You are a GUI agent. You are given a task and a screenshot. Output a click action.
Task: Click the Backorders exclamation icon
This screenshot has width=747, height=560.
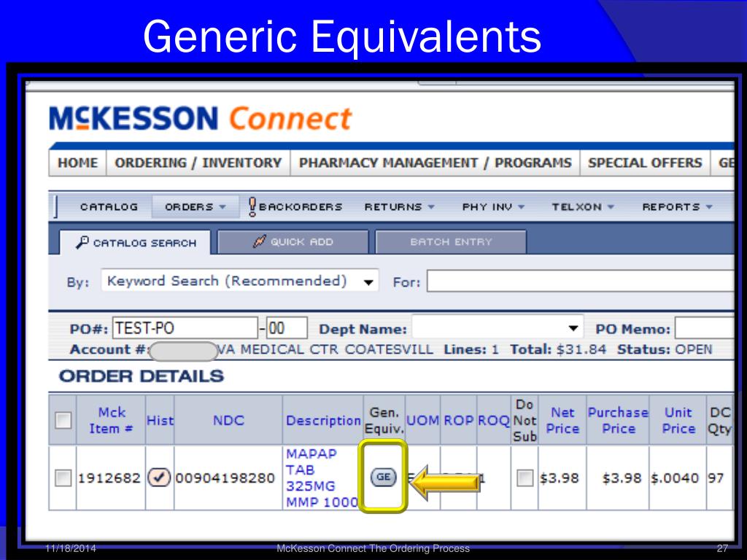252,207
